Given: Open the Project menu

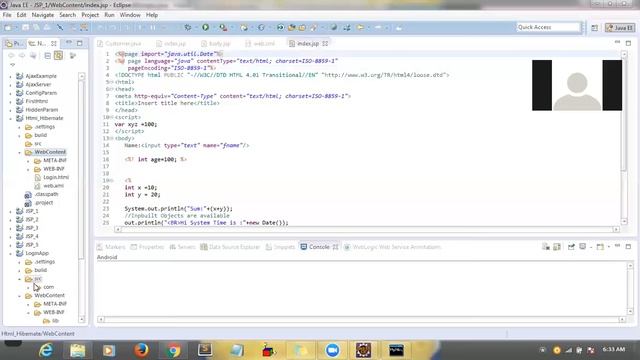Looking at the screenshot, I should point(90,15).
